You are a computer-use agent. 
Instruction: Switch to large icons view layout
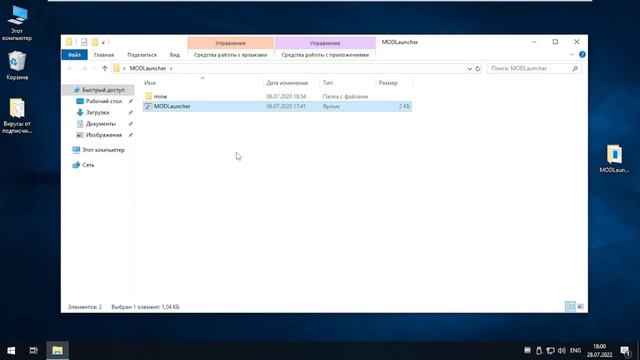pyautogui.click(x=580, y=307)
